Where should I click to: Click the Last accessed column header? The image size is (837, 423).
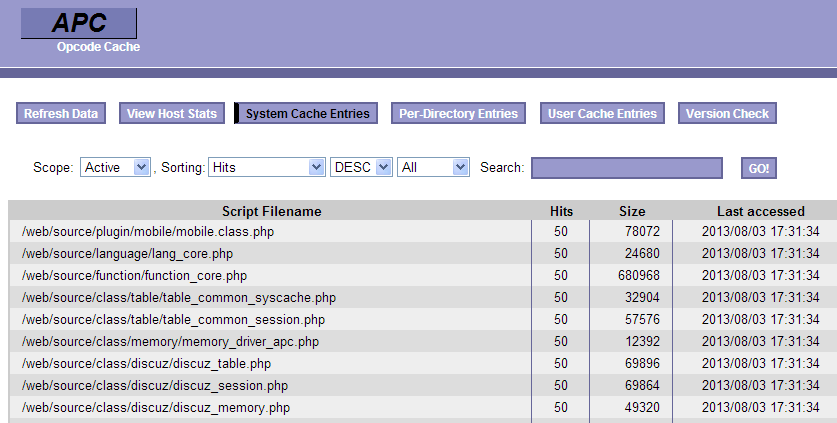pyautogui.click(x=760, y=211)
